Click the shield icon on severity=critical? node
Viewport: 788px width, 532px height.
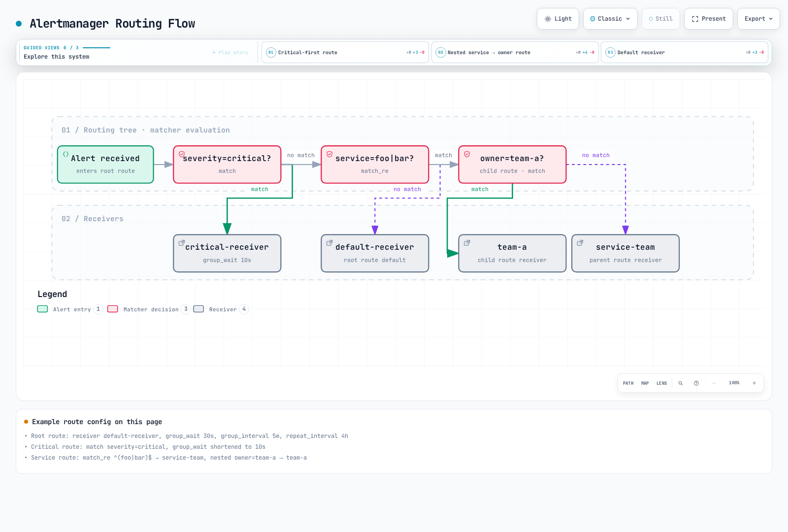[182, 154]
